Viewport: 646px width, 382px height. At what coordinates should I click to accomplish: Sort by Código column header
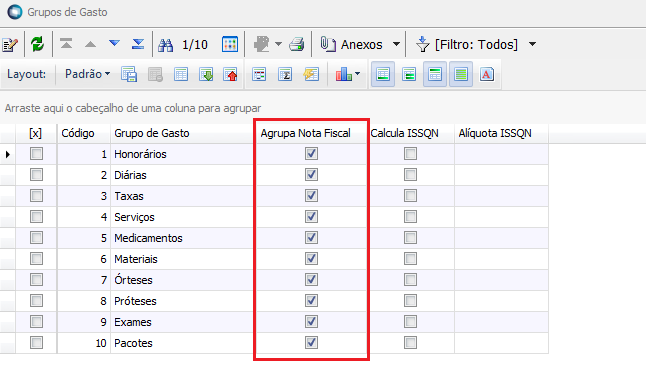click(84, 134)
